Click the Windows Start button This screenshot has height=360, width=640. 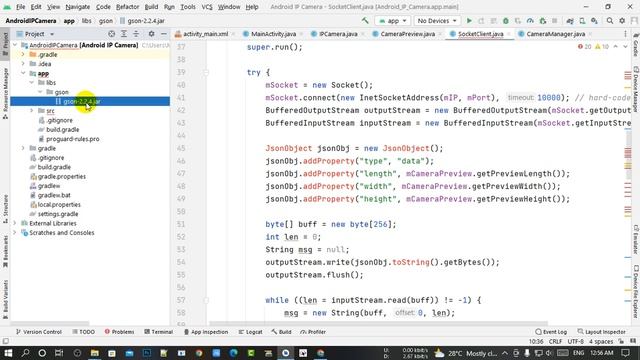click(8, 353)
